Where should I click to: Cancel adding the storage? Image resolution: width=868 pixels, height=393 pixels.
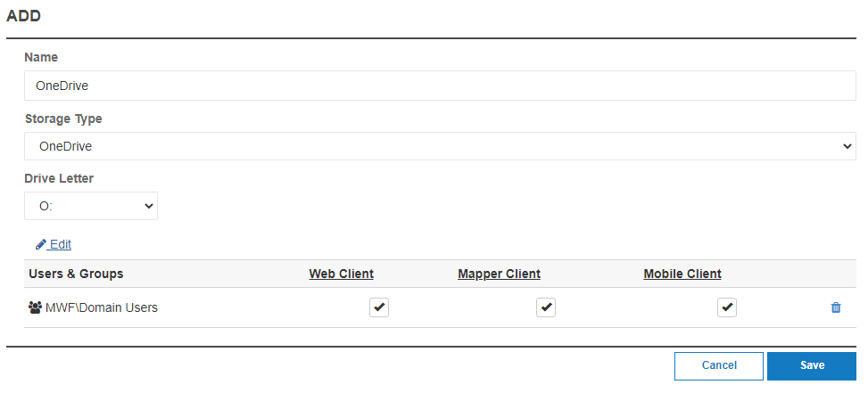pyautogui.click(x=719, y=365)
